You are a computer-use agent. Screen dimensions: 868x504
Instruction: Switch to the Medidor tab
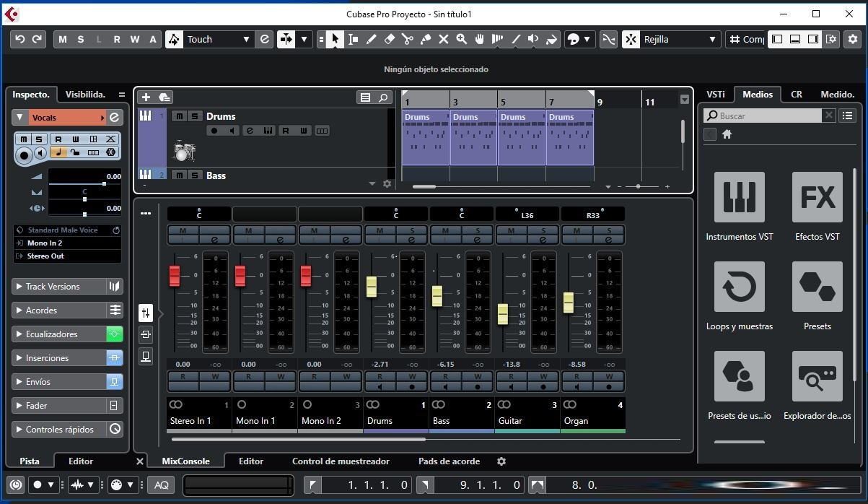click(837, 94)
